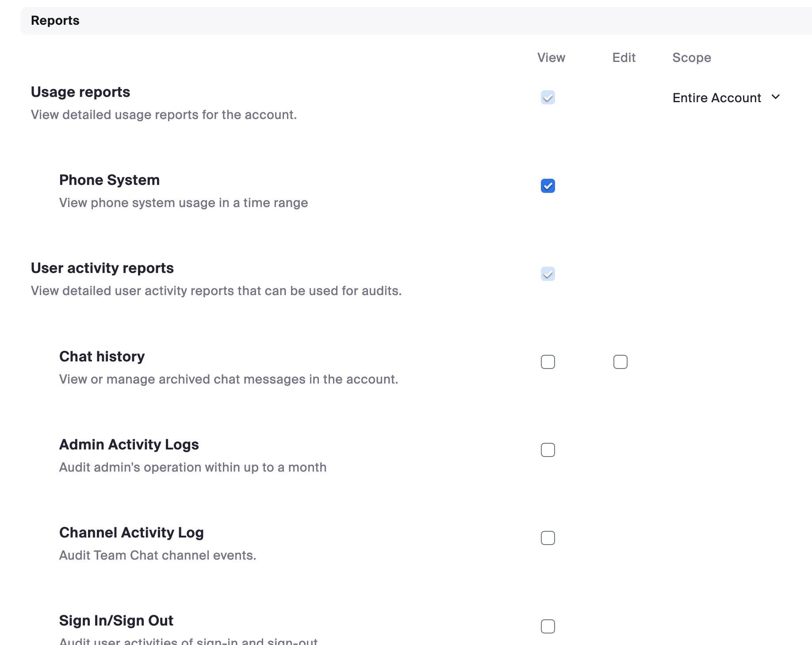Click the User activity reports title
The image size is (812, 645).
click(x=102, y=268)
